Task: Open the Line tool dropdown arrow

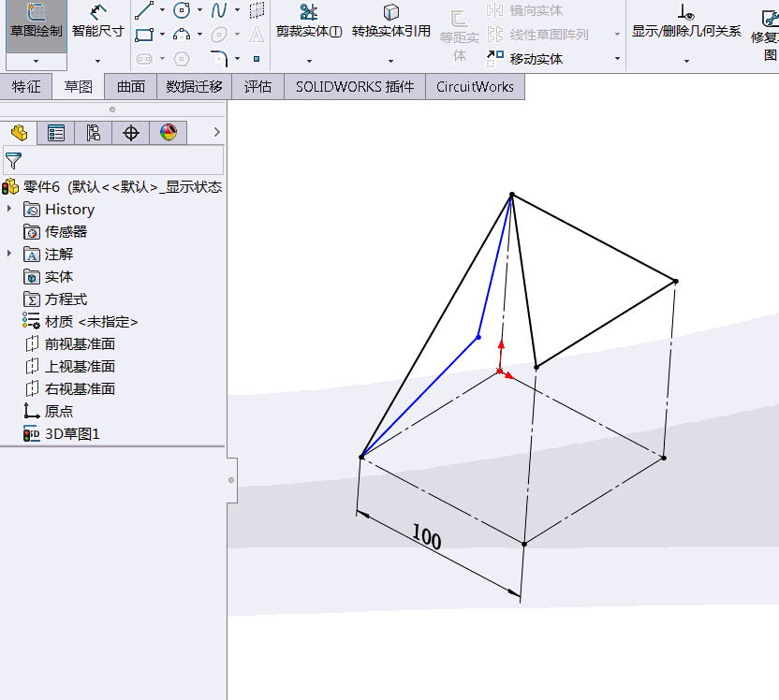Action: point(163,10)
